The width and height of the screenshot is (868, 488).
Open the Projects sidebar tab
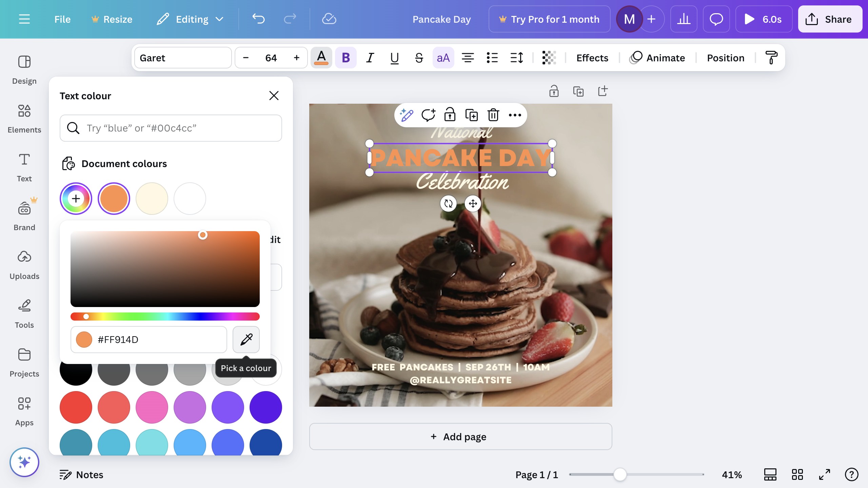(24, 363)
